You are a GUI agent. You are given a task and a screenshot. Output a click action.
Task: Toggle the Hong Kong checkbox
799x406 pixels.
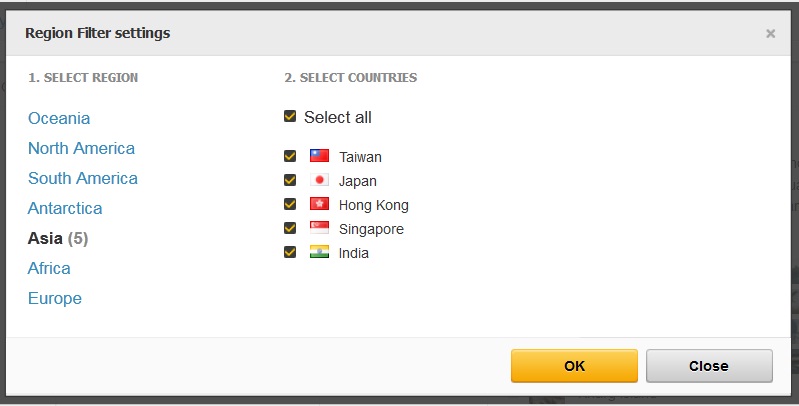click(290, 204)
